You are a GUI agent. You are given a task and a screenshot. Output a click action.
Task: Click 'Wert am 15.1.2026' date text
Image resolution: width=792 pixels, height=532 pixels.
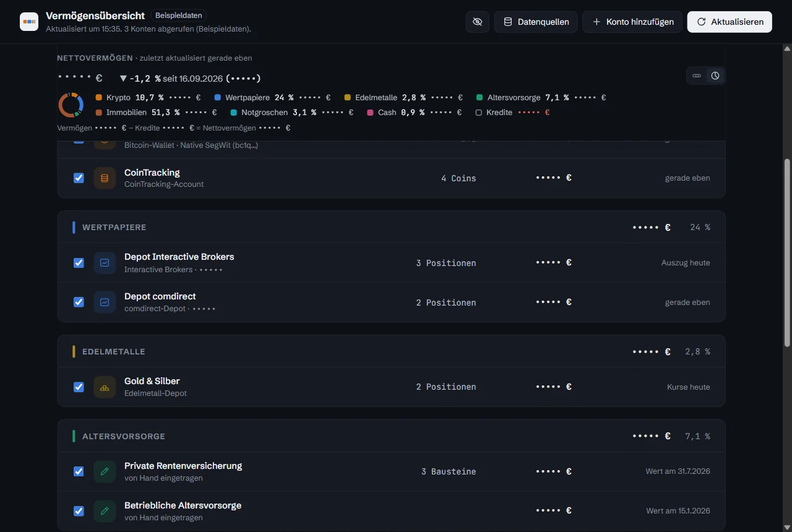coord(678,511)
